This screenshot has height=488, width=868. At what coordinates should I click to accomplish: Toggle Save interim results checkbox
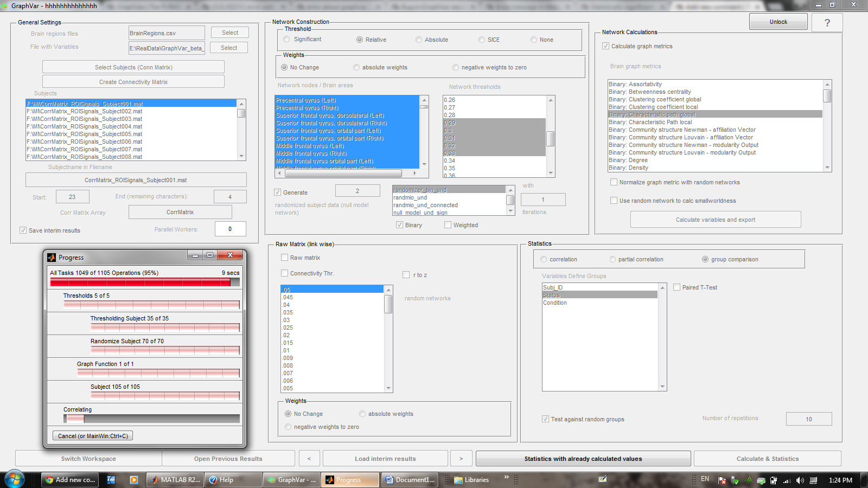coord(23,230)
